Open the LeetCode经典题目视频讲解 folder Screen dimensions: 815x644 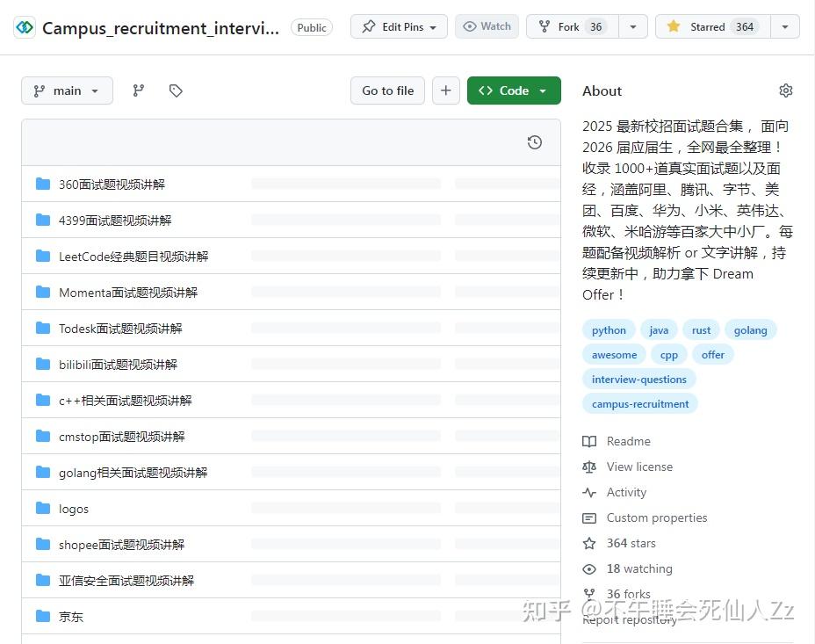(133, 256)
